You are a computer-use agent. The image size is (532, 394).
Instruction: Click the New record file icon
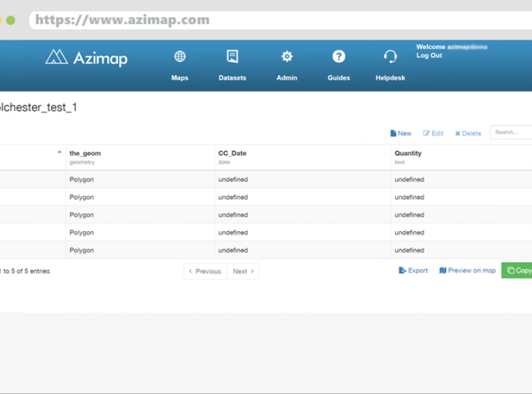[x=393, y=133]
